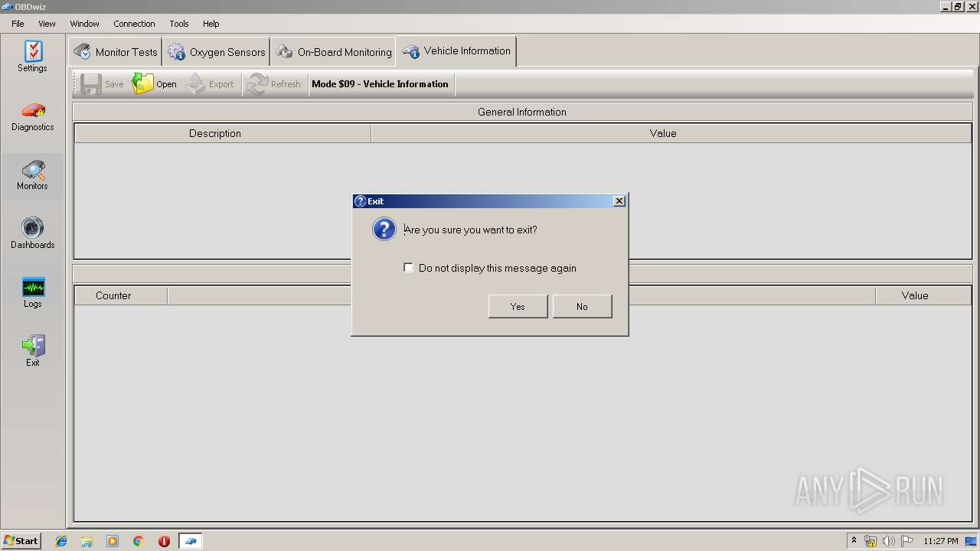
Task: Open the Windows Start button
Action: pos(21,541)
